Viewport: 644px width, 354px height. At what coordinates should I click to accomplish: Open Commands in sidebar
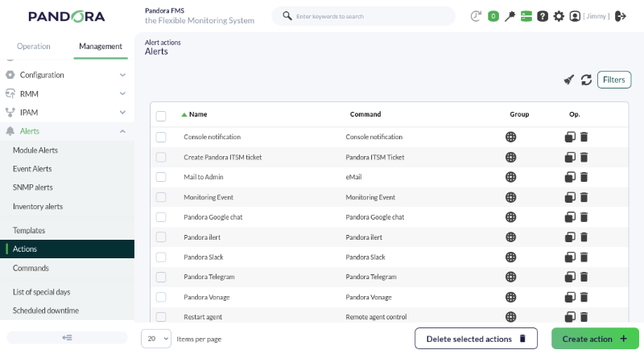click(x=31, y=268)
